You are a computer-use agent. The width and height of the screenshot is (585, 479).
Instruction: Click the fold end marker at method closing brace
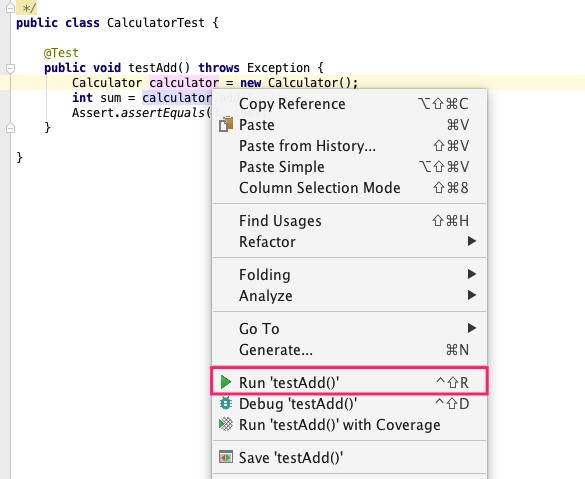click(x=11, y=128)
